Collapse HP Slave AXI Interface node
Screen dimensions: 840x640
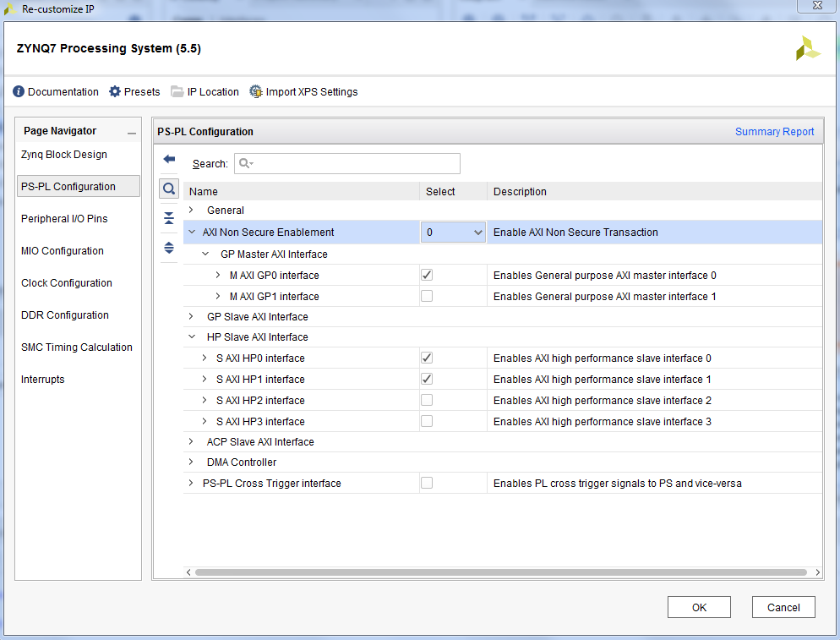(x=192, y=336)
